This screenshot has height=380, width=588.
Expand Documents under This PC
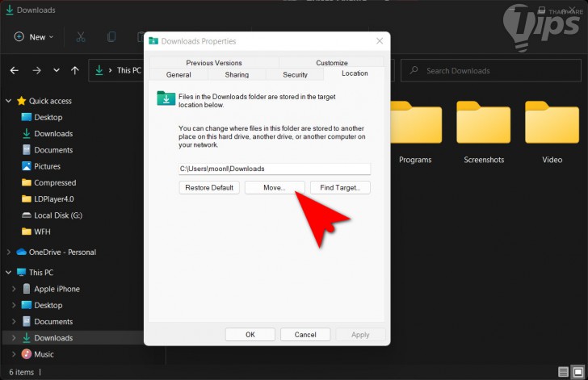pos(14,322)
